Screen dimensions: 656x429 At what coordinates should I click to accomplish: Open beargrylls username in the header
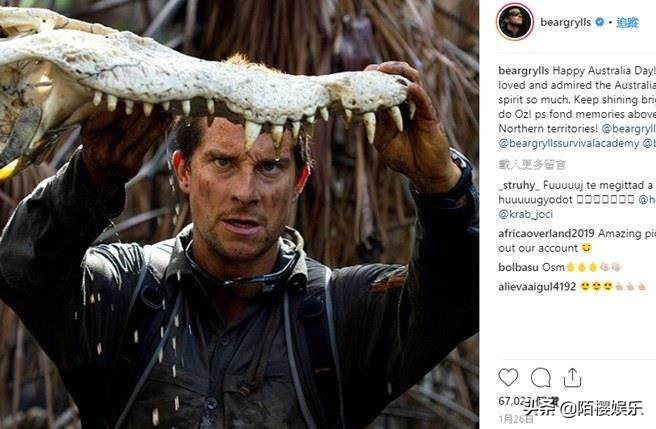tap(566, 22)
